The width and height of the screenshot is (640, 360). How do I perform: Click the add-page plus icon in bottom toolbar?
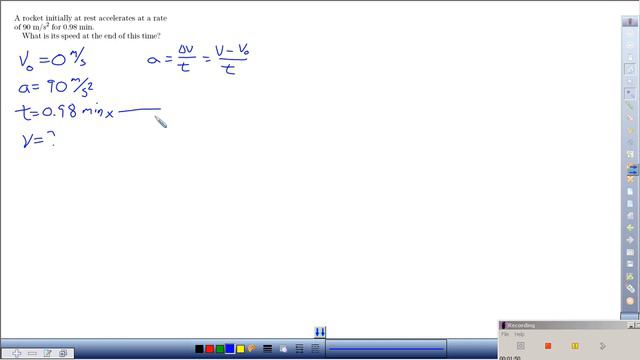[16, 353]
